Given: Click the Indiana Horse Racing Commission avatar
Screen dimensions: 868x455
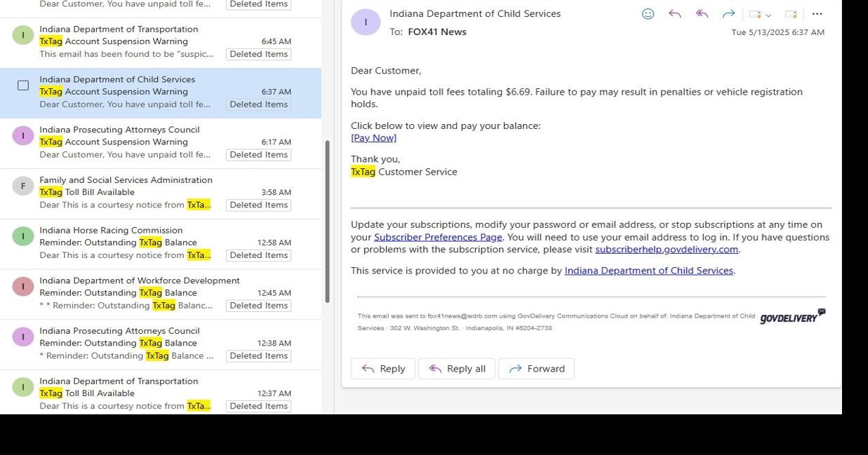Looking at the screenshot, I should coord(23,236).
